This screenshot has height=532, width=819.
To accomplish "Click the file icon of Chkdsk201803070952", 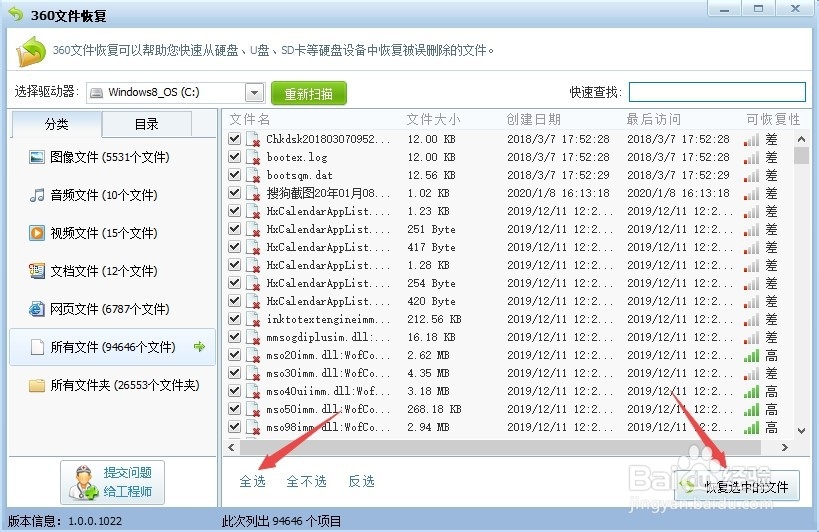I will coord(253,139).
